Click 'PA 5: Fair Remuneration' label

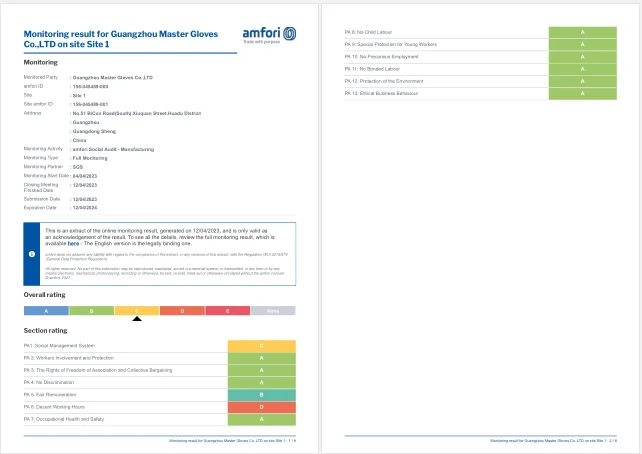[x=50, y=395]
